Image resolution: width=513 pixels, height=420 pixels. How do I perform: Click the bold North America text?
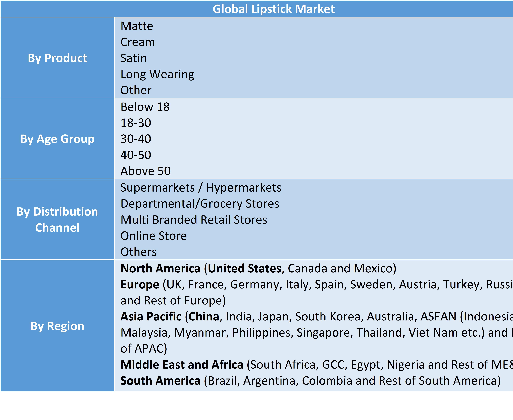click(x=160, y=269)
